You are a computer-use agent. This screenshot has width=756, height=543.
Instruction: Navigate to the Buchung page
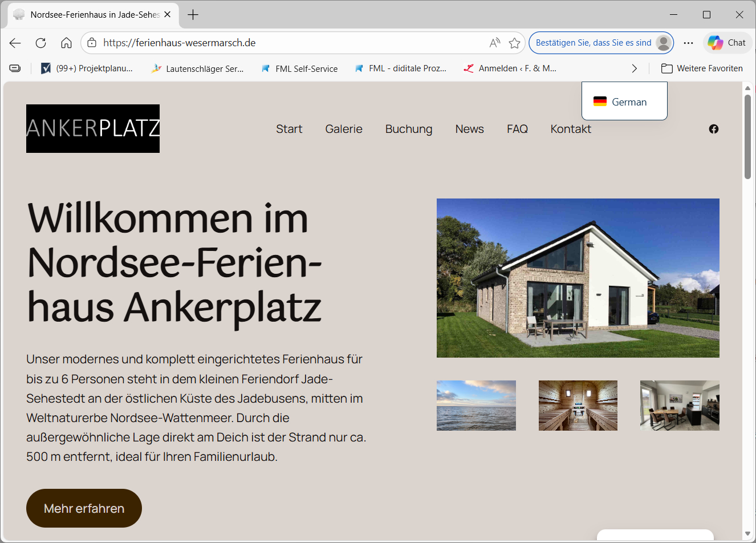click(408, 129)
